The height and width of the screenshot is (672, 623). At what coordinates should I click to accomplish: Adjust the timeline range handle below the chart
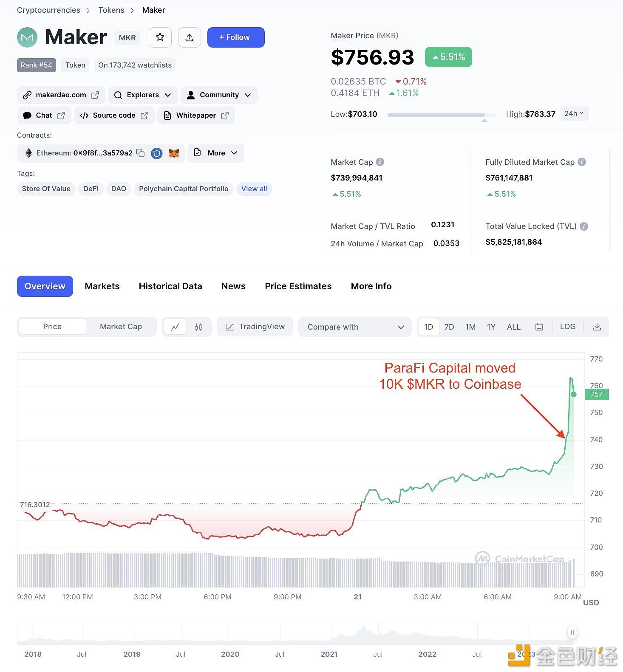click(x=572, y=632)
